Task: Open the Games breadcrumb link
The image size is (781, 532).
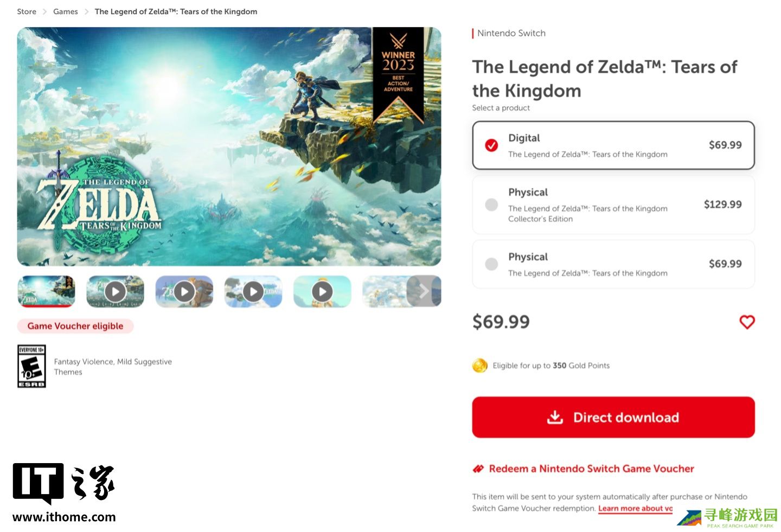Action: coord(66,11)
